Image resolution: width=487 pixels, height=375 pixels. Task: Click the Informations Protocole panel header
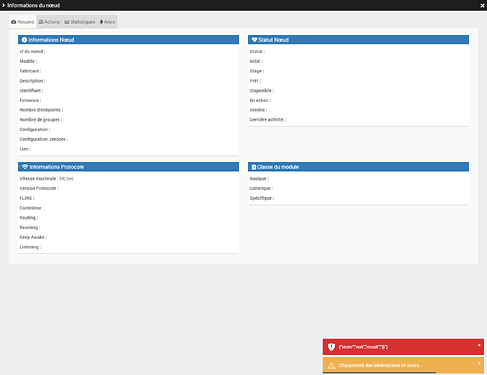point(128,167)
